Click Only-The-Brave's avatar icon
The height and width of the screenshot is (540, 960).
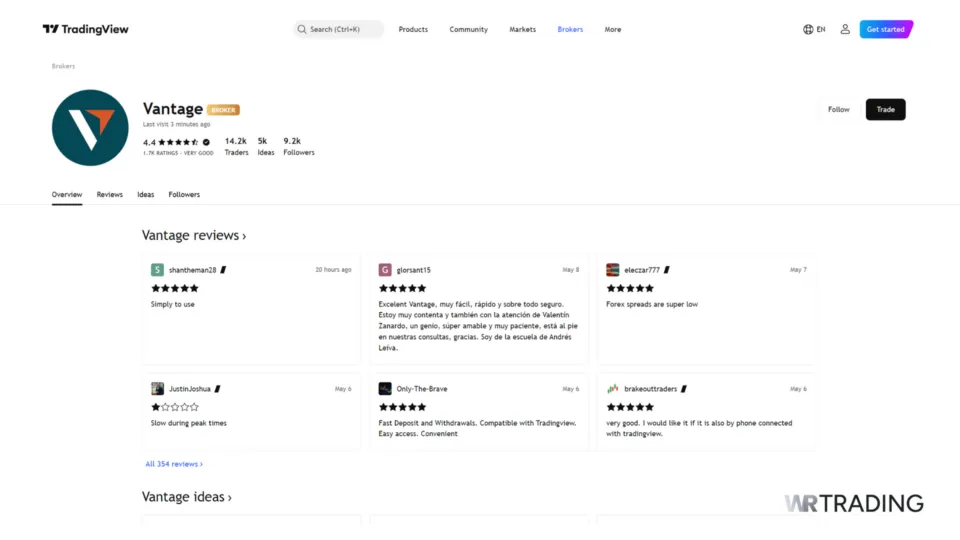[x=385, y=389]
